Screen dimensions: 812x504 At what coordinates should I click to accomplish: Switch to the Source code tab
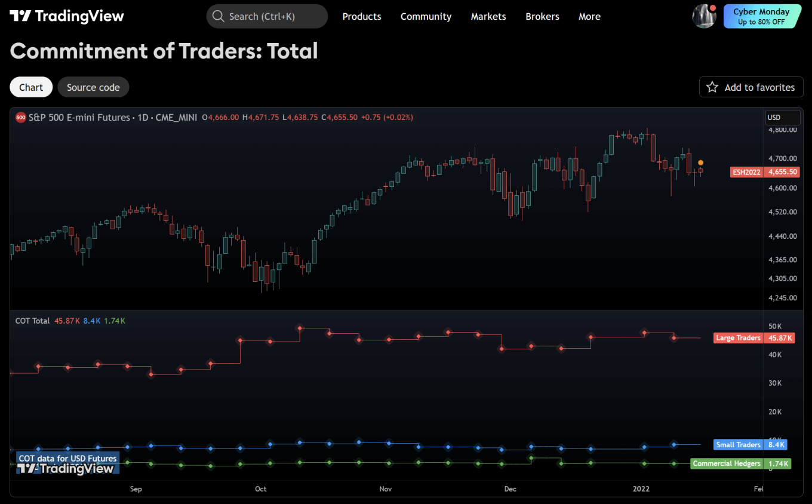(93, 87)
